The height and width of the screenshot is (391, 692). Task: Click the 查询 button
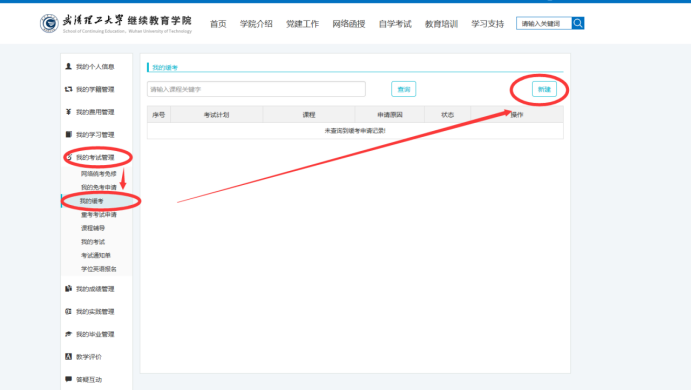(403, 89)
